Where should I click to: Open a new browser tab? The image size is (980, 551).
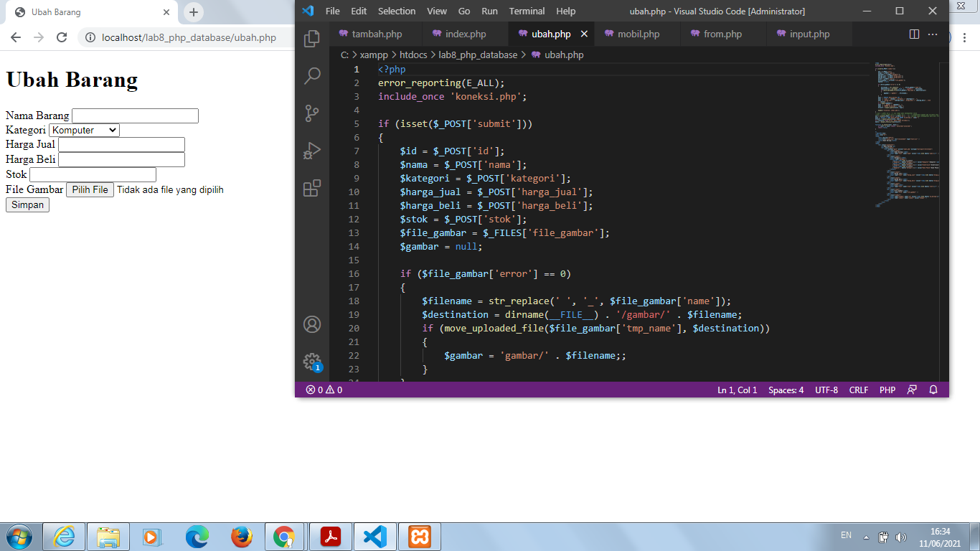(x=193, y=12)
